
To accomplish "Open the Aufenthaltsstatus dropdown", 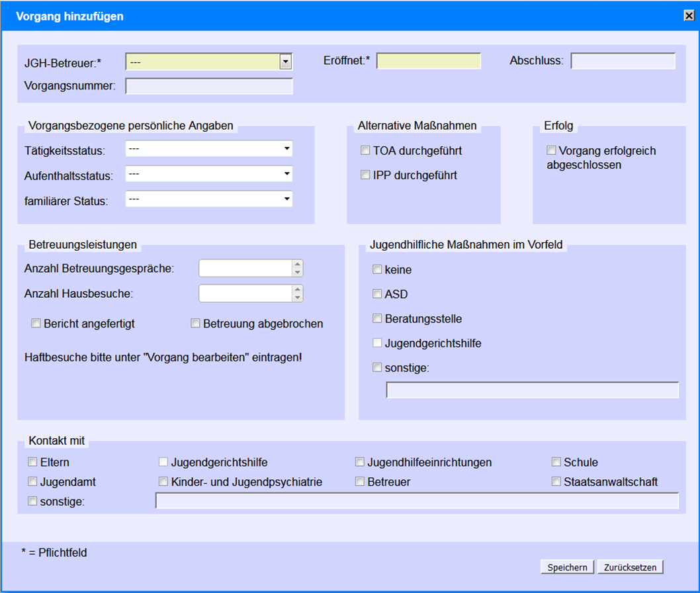I will [x=286, y=175].
